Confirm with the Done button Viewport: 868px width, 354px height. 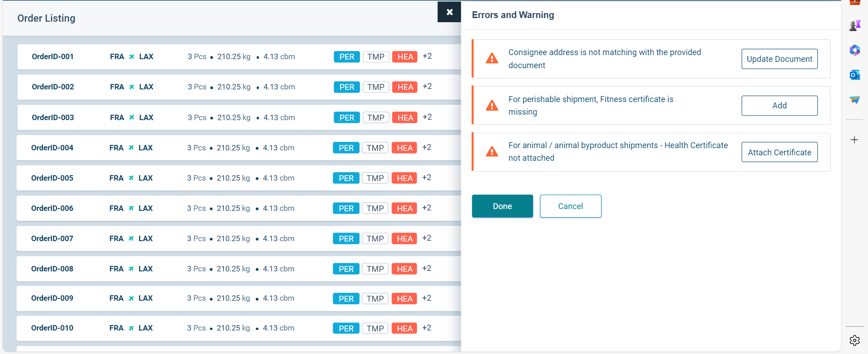[x=502, y=206]
